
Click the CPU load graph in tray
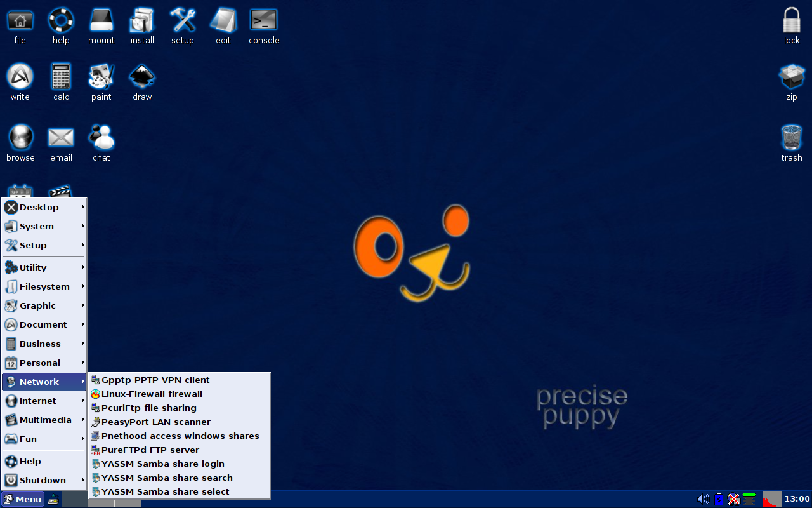[x=772, y=499]
